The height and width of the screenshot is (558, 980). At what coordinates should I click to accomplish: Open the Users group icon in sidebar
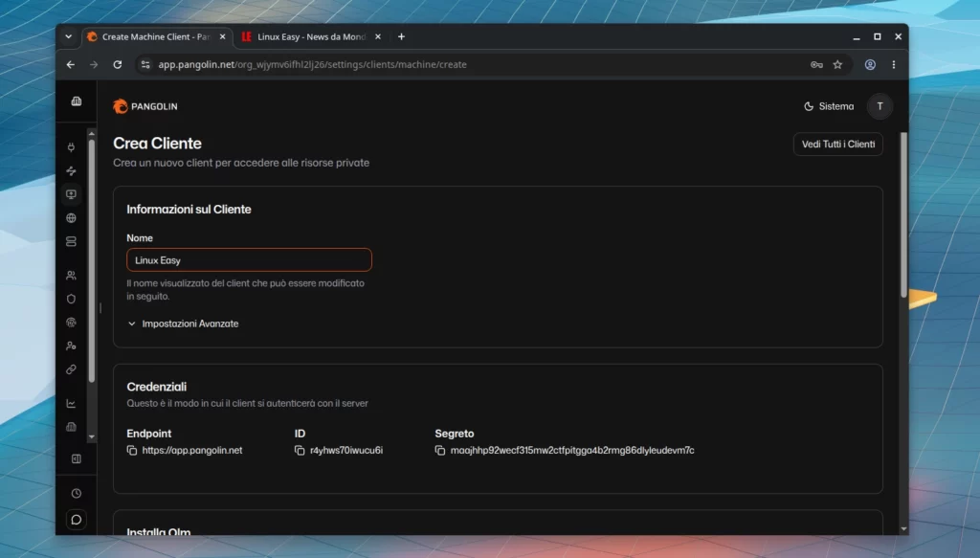pos(71,275)
